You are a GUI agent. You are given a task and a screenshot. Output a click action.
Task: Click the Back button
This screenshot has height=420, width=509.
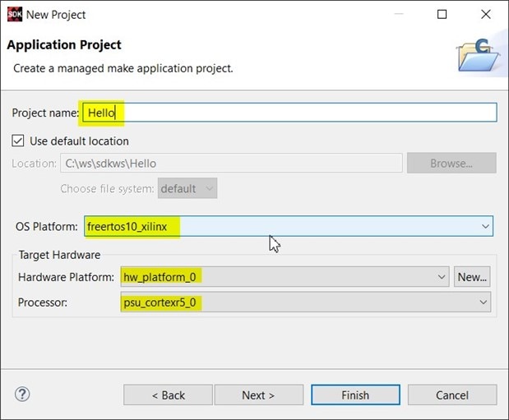168,395
